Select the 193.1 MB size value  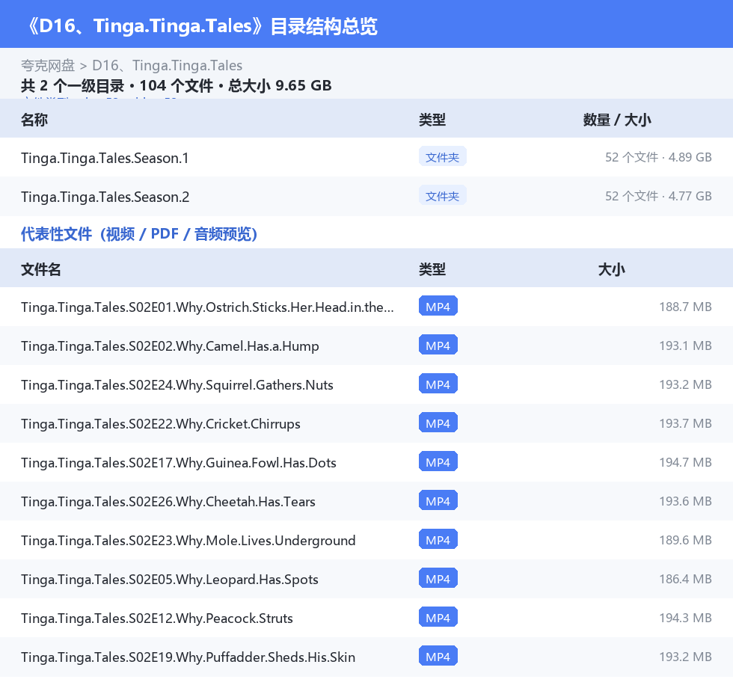[x=685, y=346]
